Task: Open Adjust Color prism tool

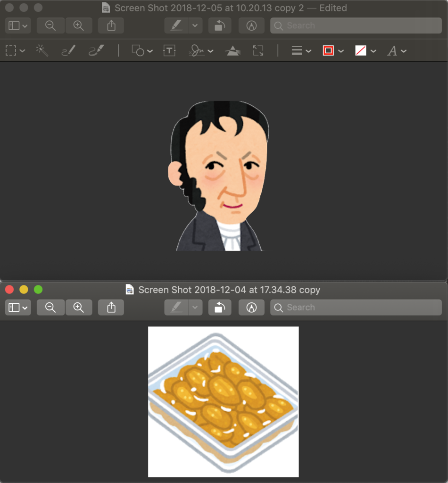Action: click(x=233, y=50)
